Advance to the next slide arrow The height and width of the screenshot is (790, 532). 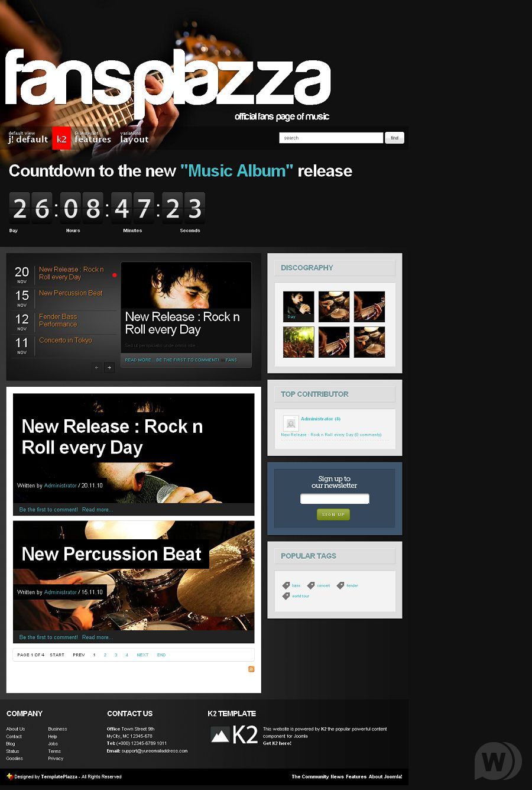(109, 368)
